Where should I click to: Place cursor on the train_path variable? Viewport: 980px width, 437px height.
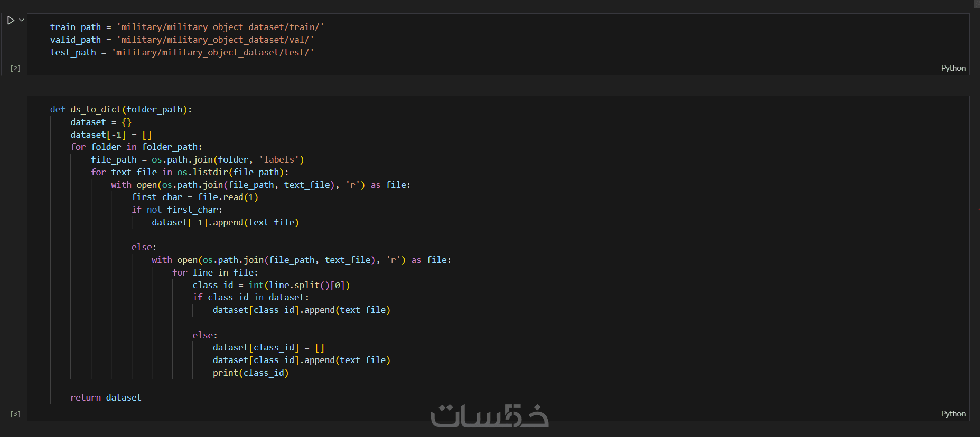[75, 27]
